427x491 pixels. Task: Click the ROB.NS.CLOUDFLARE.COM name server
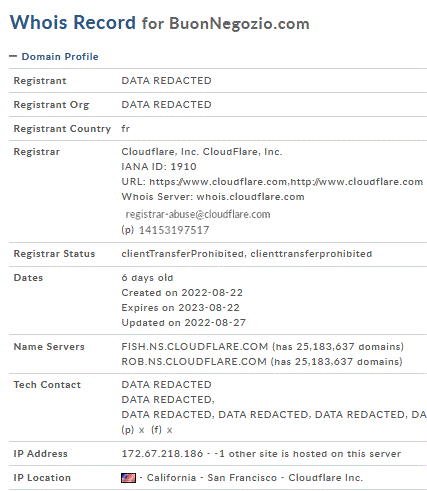point(194,362)
